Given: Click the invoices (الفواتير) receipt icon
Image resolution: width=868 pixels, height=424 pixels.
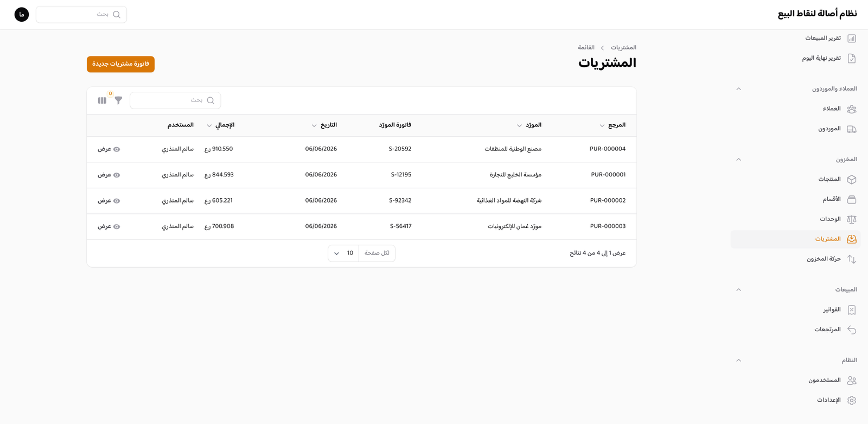Looking at the screenshot, I should pos(852,310).
